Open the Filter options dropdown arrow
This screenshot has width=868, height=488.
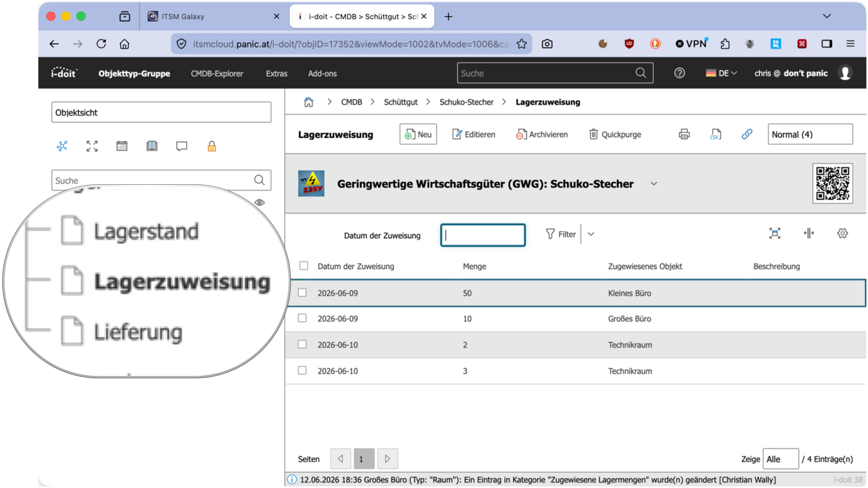click(x=591, y=234)
